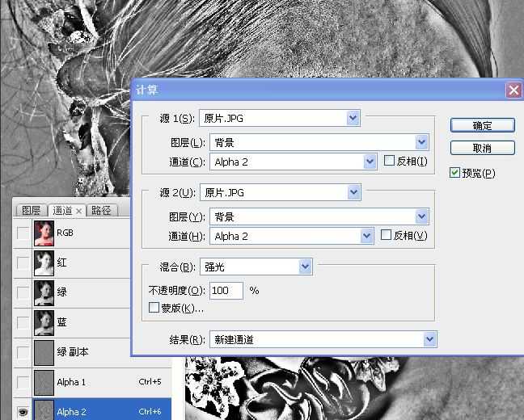Toggle visibility of Alpha 1 channel
Viewport: 524px width, 420px height.
coord(23,382)
